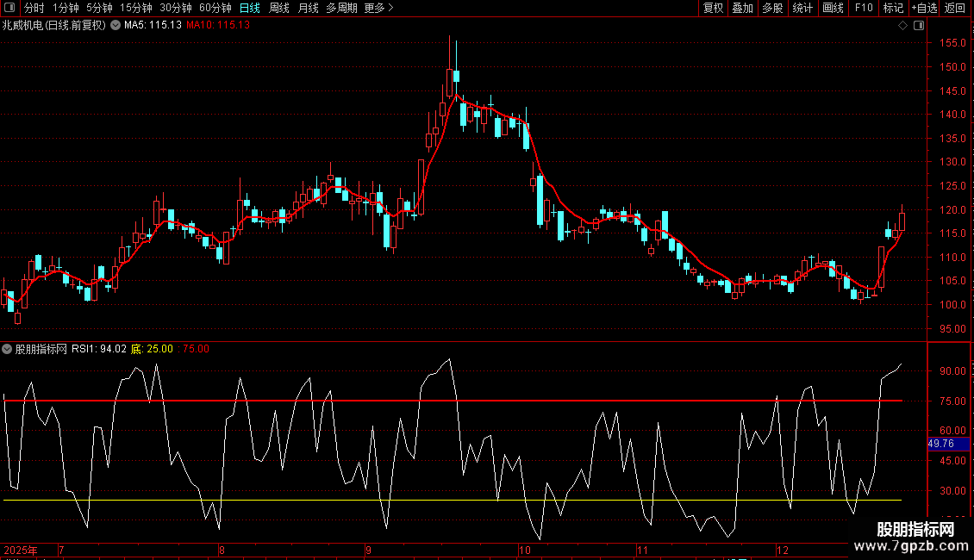Click the 100.0 price axis label

pos(952,305)
